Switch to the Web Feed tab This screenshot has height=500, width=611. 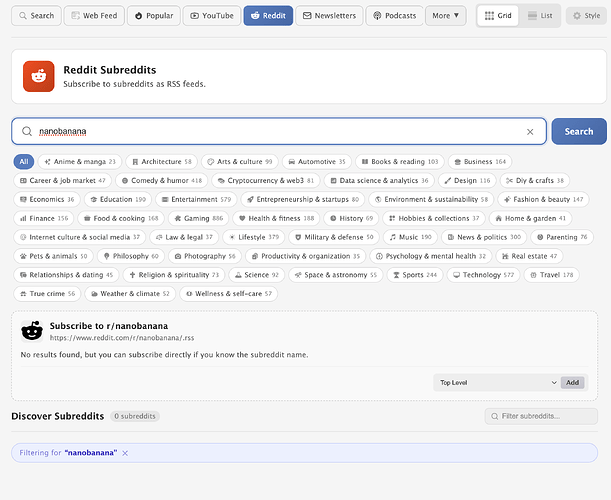click(x=94, y=16)
